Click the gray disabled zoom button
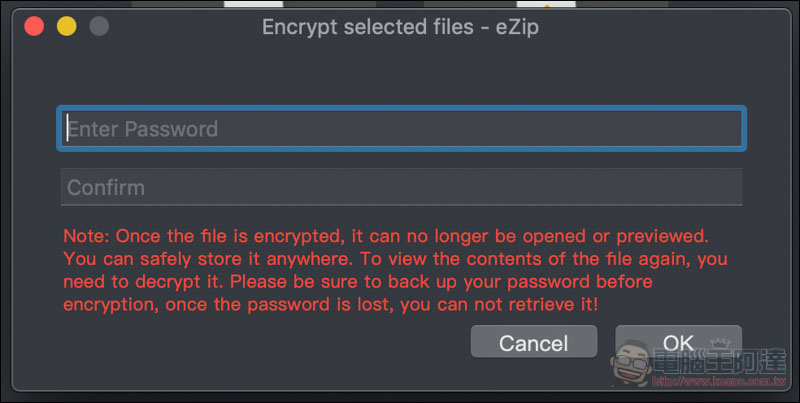Viewport: 800px width, 403px height. click(x=99, y=26)
